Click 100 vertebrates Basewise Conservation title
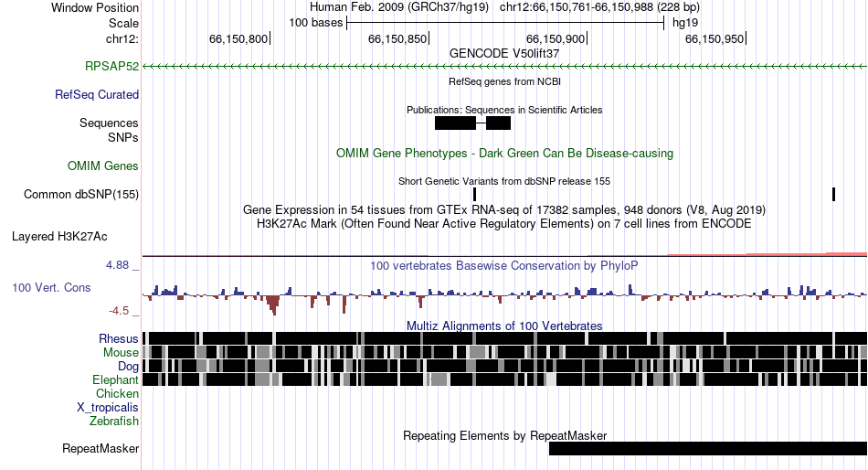This screenshot has width=868, height=470. point(504,266)
